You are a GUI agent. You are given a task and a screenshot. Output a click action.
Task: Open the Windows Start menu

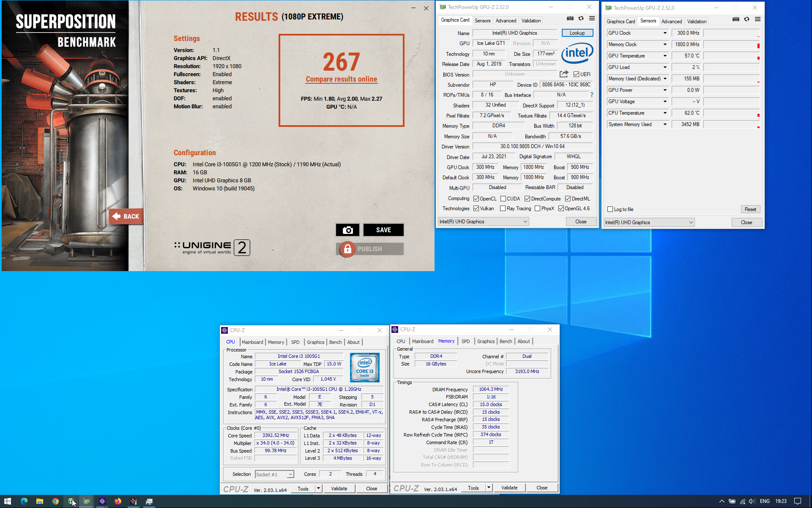click(x=8, y=501)
